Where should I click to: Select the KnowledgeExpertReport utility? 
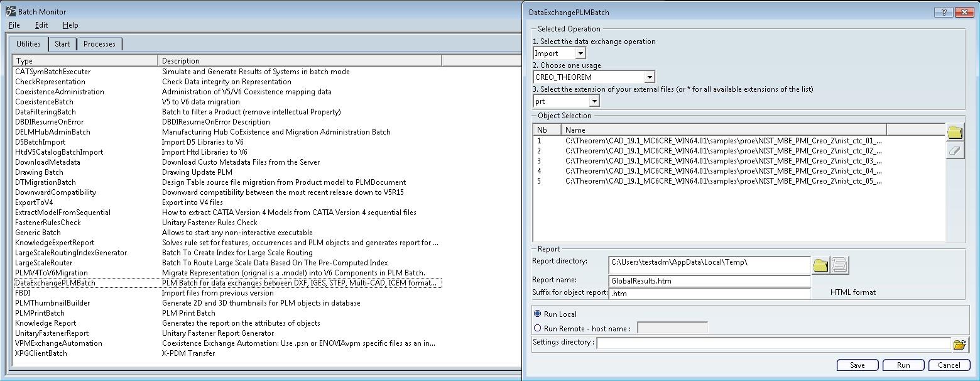click(x=55, y=243)
